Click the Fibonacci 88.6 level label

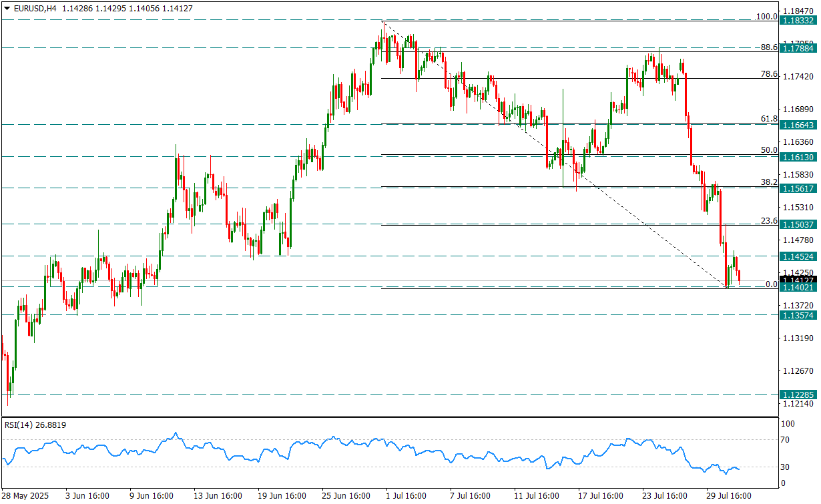[770, 47]
